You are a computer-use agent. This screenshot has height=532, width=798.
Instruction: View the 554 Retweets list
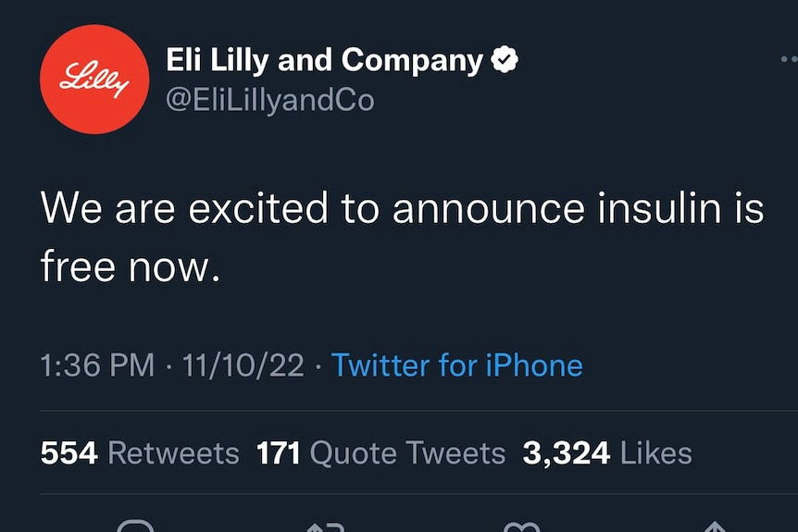pos(140,452)
